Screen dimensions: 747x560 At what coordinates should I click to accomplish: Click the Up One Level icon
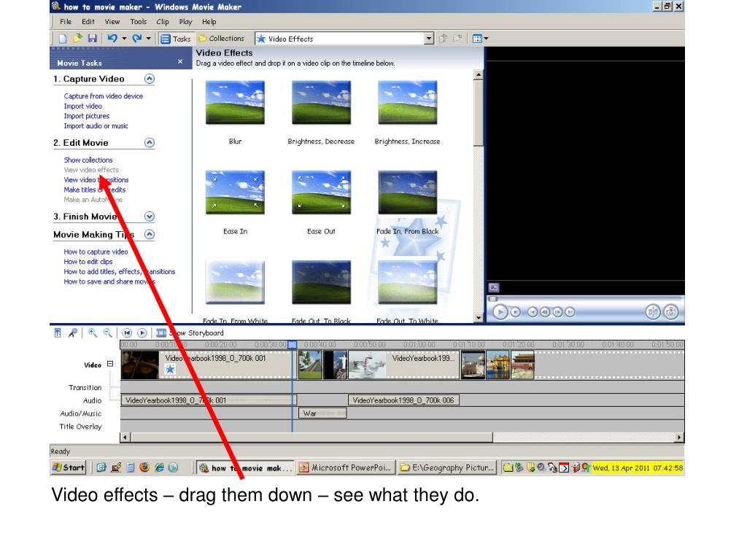[x=443, y=39]
